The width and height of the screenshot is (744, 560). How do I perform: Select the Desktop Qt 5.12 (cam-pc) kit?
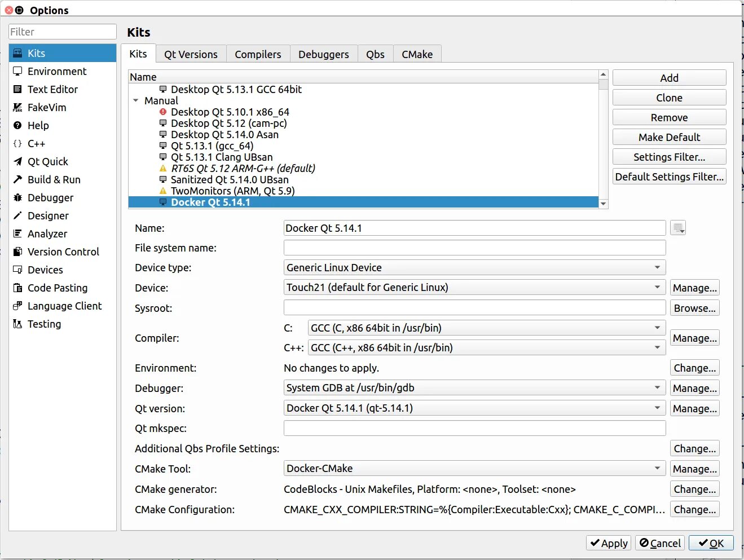363,123
